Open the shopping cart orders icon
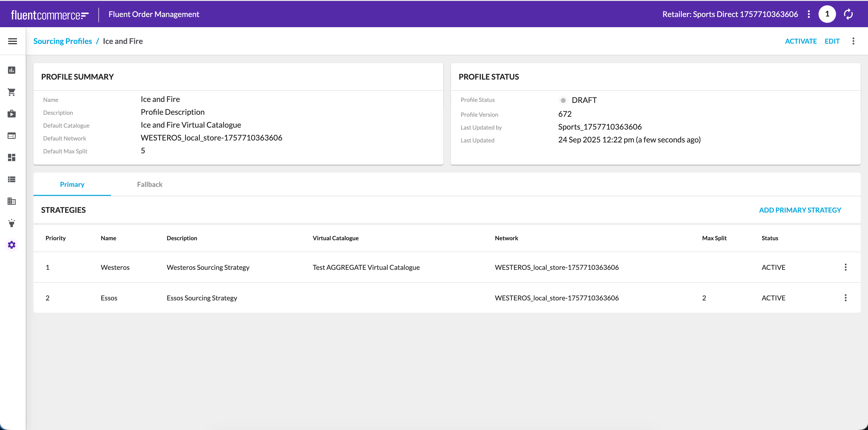 pos(12,92)
